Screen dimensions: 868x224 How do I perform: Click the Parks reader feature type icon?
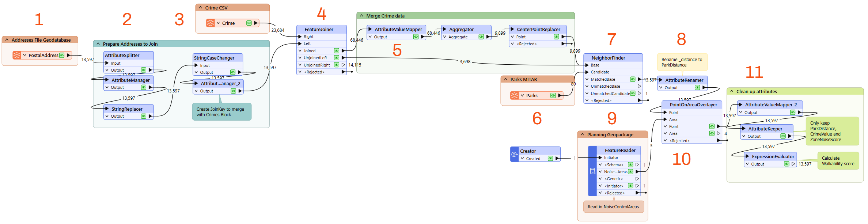point(515,95)
